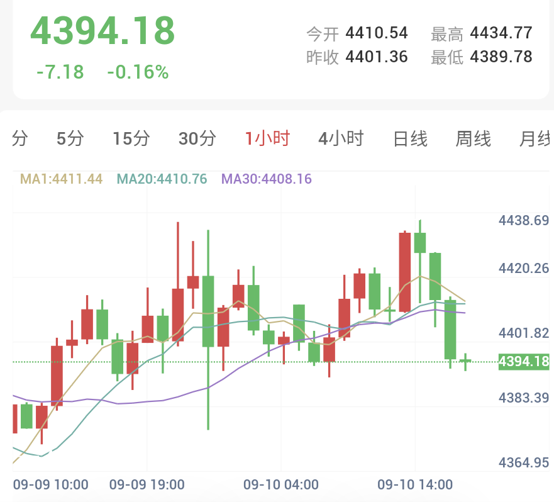Click the 09-09 19:00 time label
This screenshot has width=554, height=502.
coord(147,484)
